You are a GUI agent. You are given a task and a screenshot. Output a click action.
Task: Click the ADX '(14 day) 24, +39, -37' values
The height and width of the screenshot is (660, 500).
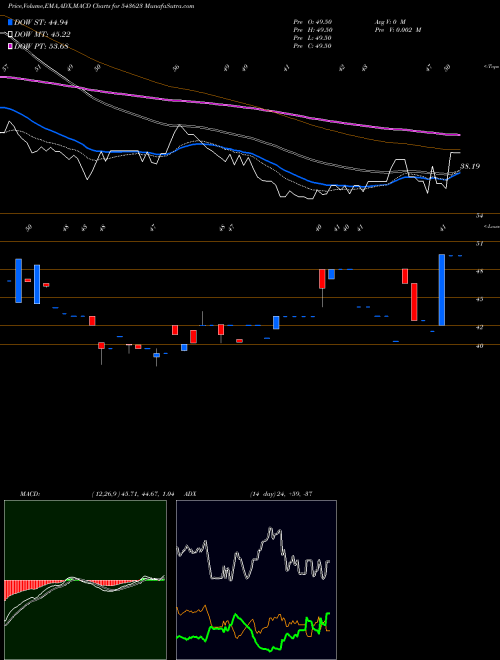(x=280, y=494)
